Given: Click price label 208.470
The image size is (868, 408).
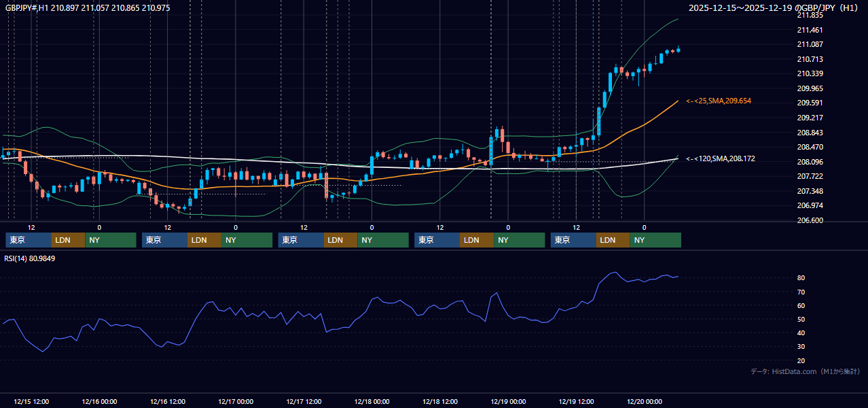Looking at the screenshot, I should 810,147.
